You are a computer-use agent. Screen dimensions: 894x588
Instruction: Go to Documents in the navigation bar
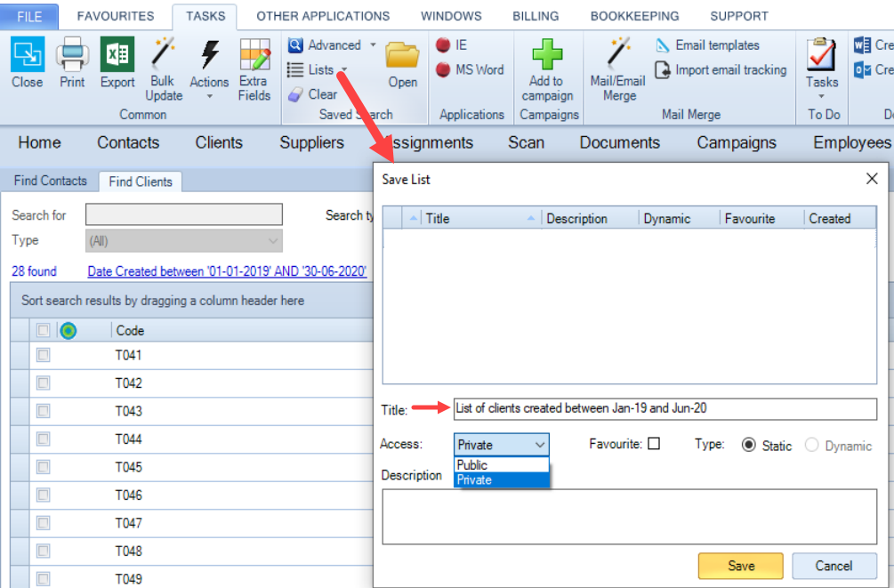point(619,142)
